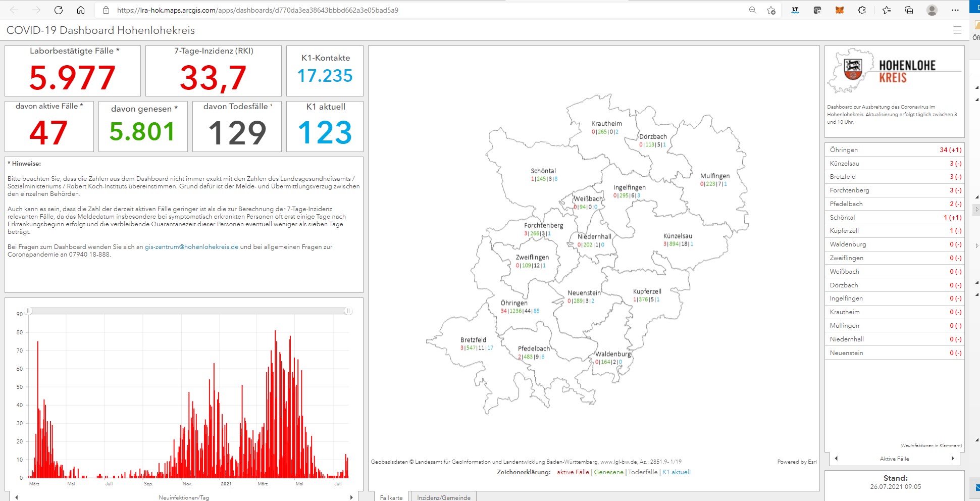The width and height of the screenshot is (980, 501).
Task: Add this page to favorites star icon
Action: pyautogui.click(x=771, y=10)
